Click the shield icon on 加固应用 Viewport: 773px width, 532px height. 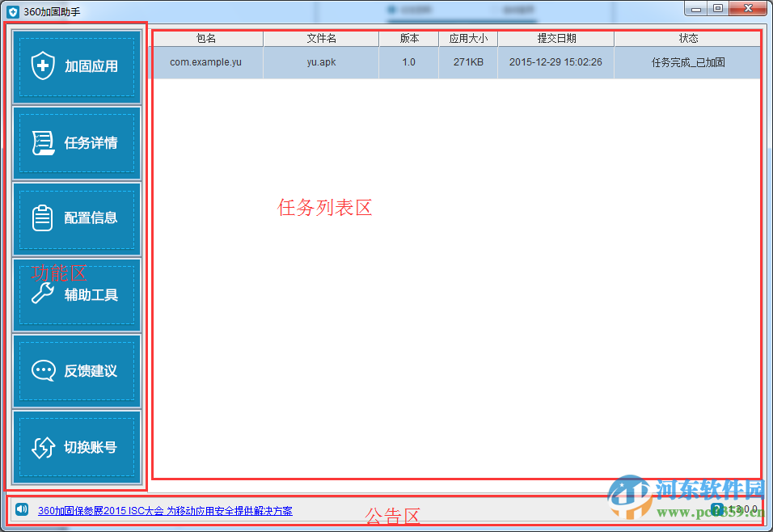(x=43, y=65)
